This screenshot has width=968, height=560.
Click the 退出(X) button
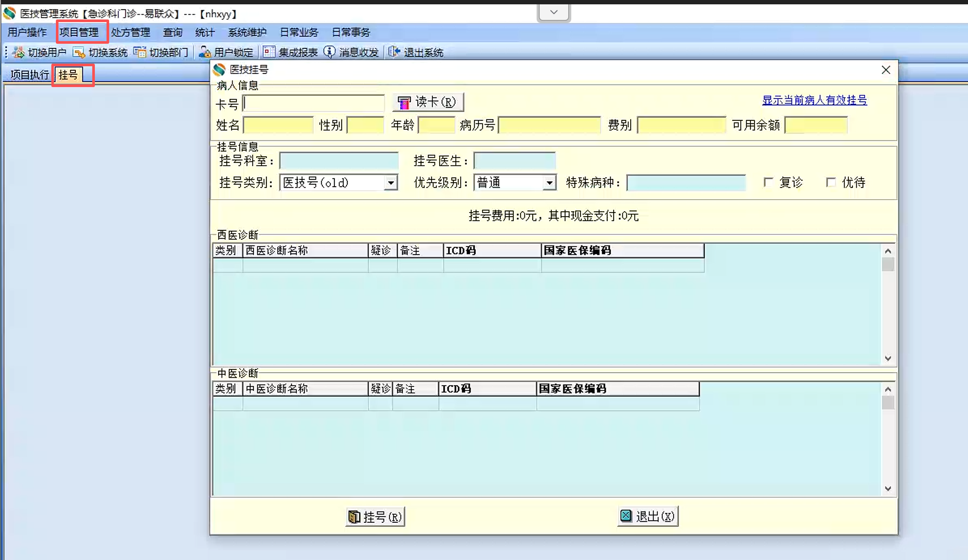(x=647, y=516)
